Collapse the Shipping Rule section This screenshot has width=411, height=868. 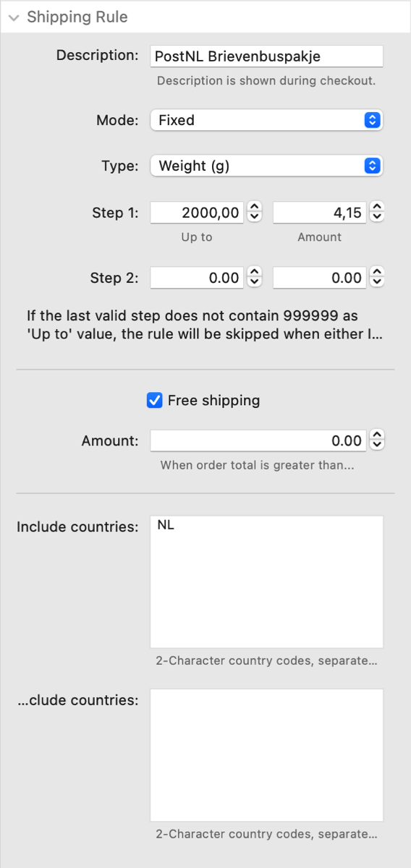(14, 17)
